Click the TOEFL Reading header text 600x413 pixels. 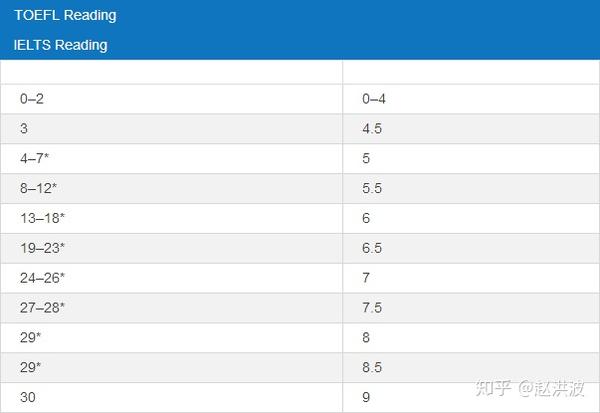65,15
